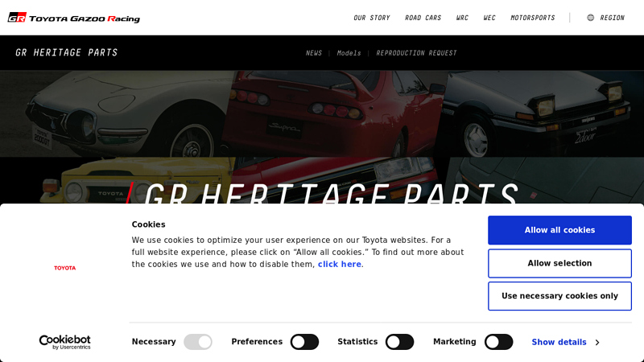Screen dimensions: 644x362
Task: Click the red Supra rear photo
Action: coord(335,113)
